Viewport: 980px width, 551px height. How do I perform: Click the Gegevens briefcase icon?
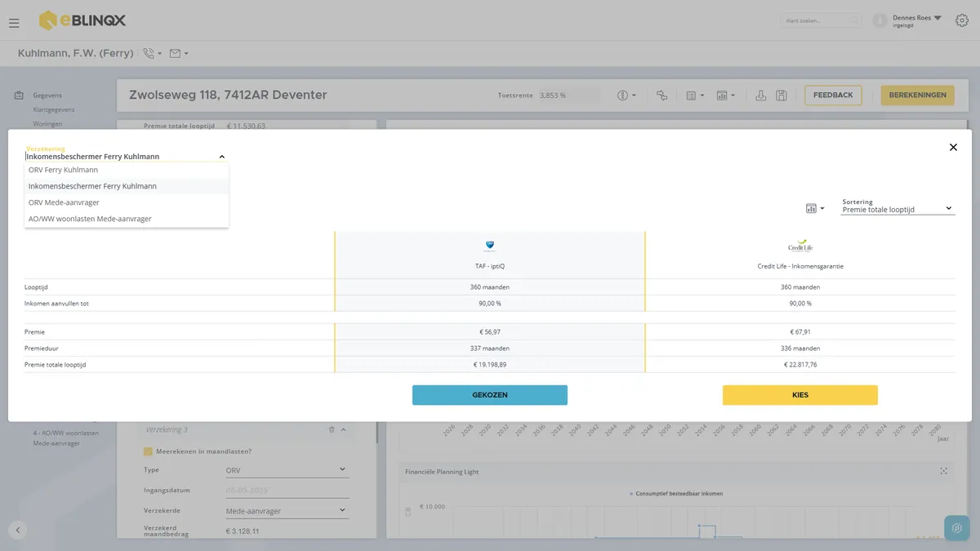coord(19,96)
